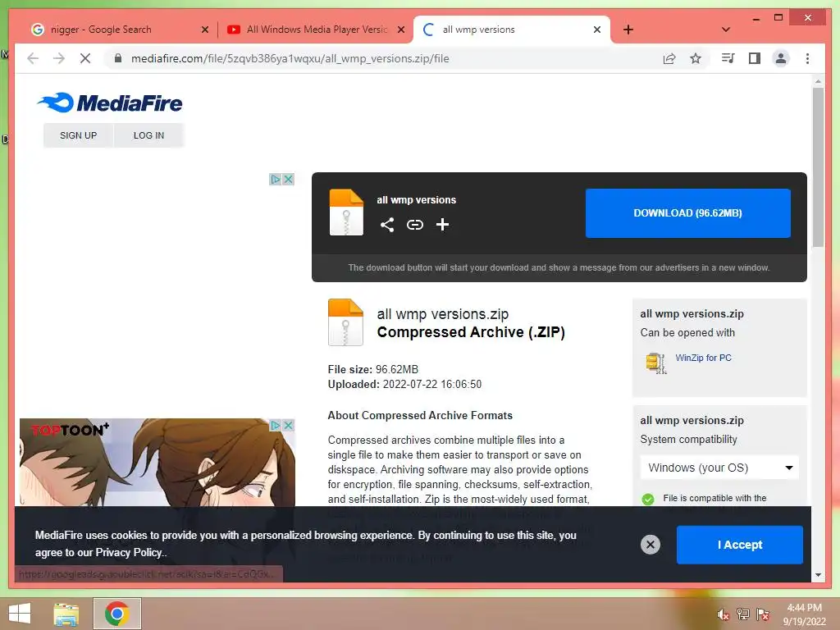840x630 pixels.
Task: Click the large zip icon beside file details
Action: (345, 322)
